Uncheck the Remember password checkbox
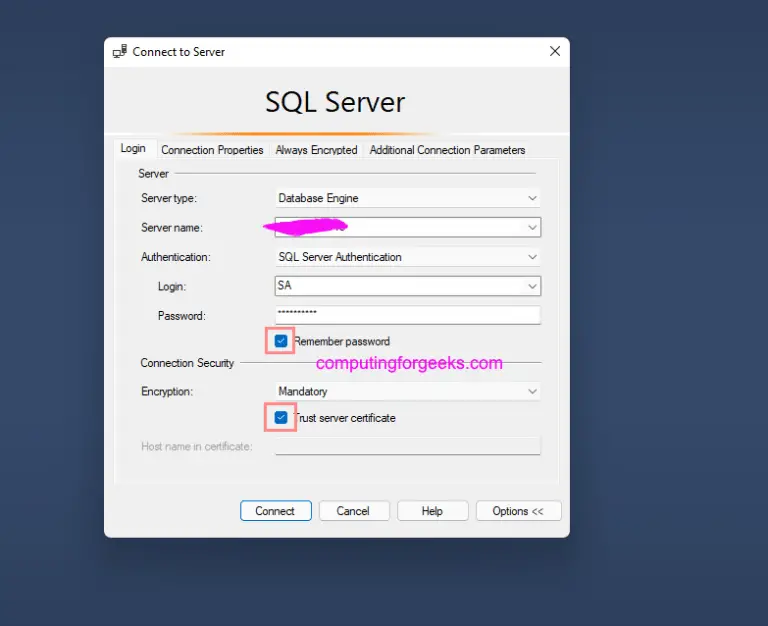Screen dimensions: 768x626 [x=281, y=341]
